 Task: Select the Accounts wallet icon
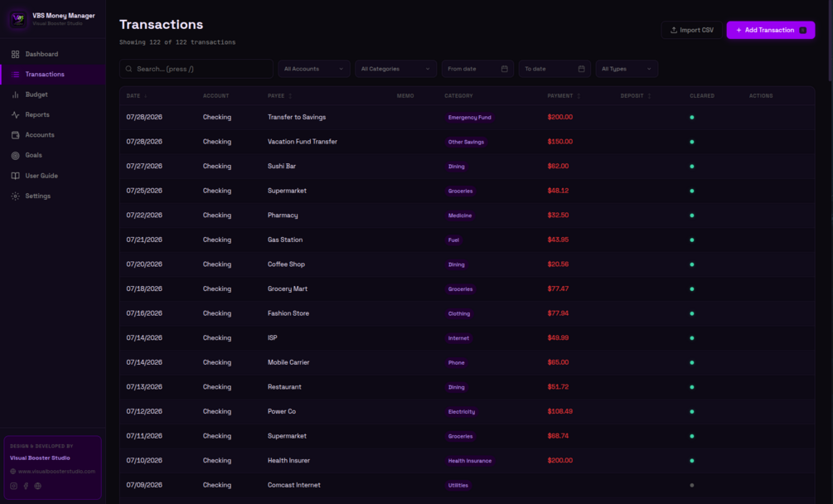pos(16,135)
